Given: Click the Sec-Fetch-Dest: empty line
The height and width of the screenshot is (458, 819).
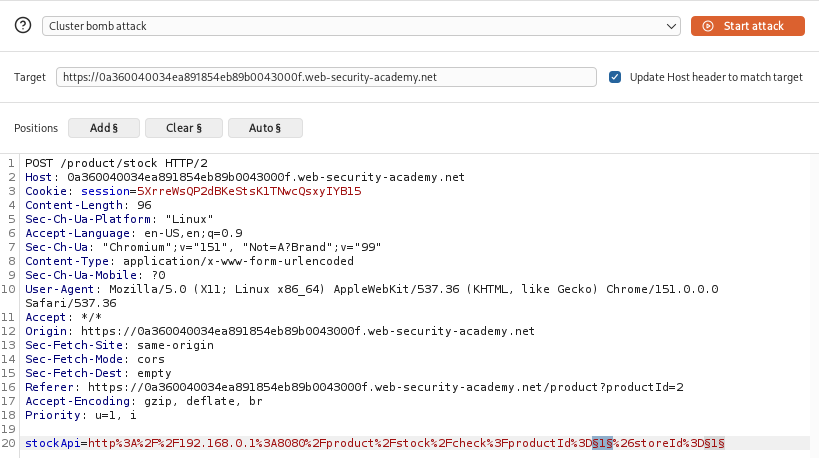Looking at the screenshot, I should coord(98,373).
